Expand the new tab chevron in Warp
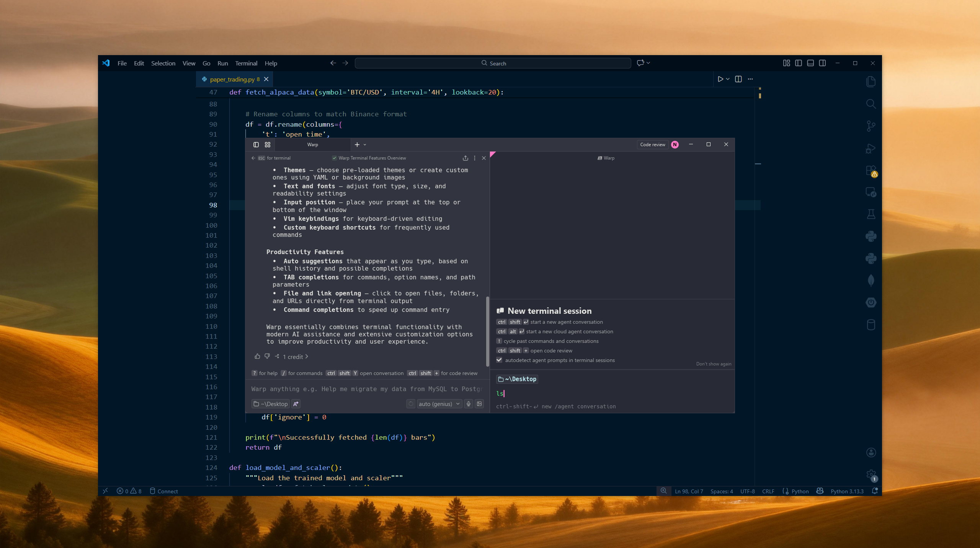 click(364, 145)
